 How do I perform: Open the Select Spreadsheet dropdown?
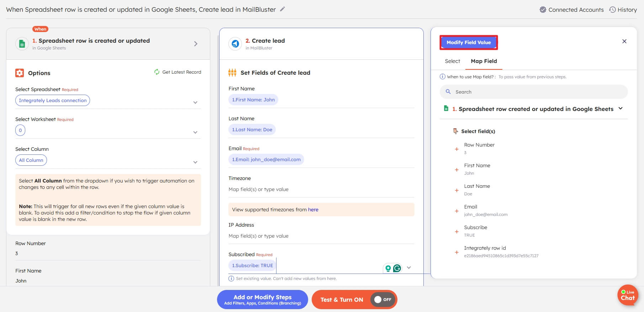click(195, 102)
